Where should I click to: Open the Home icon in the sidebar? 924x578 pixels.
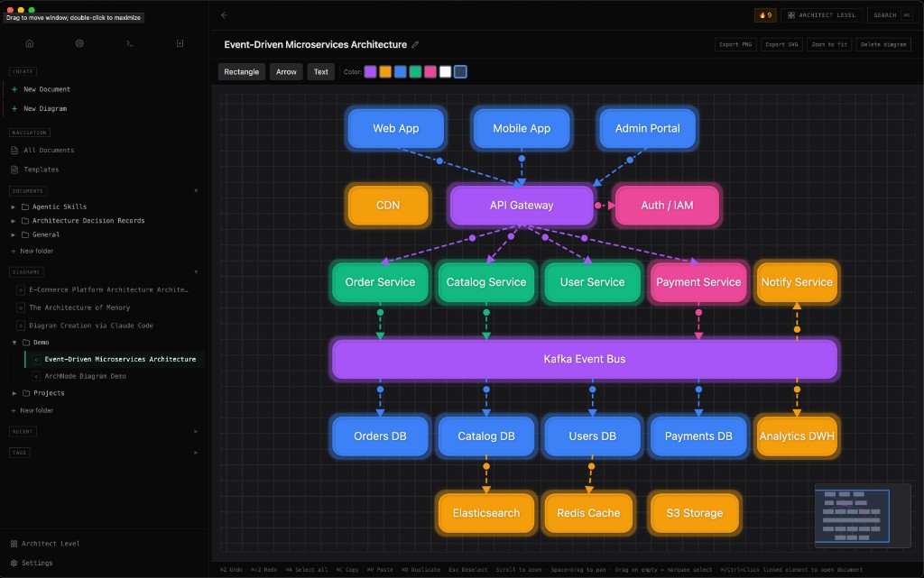click(x=30, y=43)
